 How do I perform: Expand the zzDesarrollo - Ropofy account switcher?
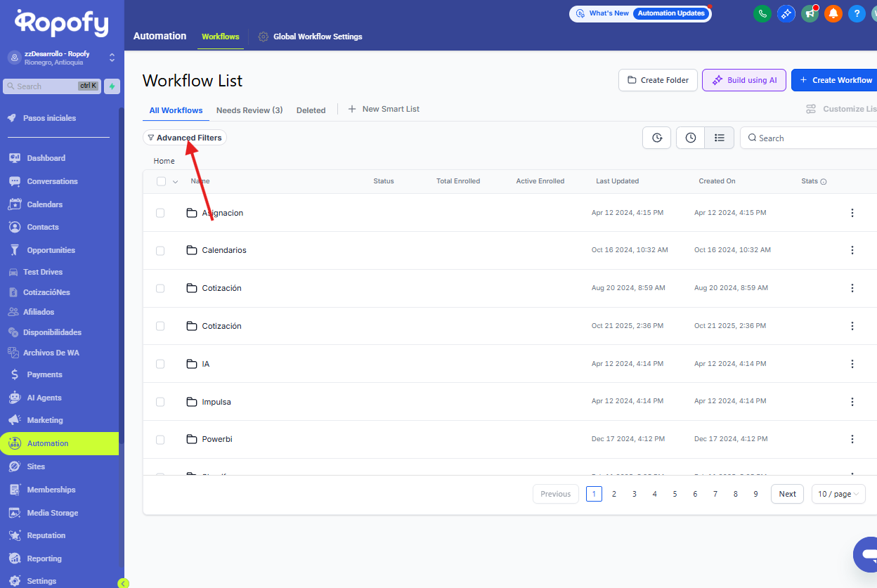[x=112, y=58]
